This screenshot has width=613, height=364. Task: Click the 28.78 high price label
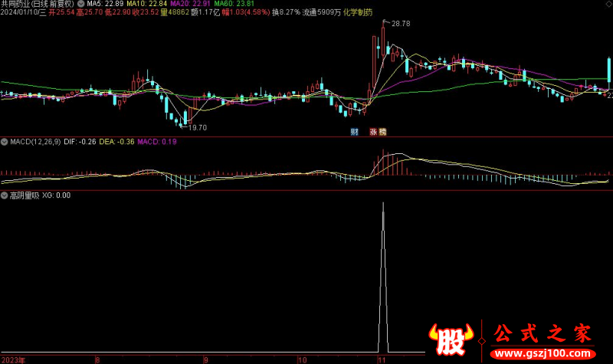tap(401, 24)
